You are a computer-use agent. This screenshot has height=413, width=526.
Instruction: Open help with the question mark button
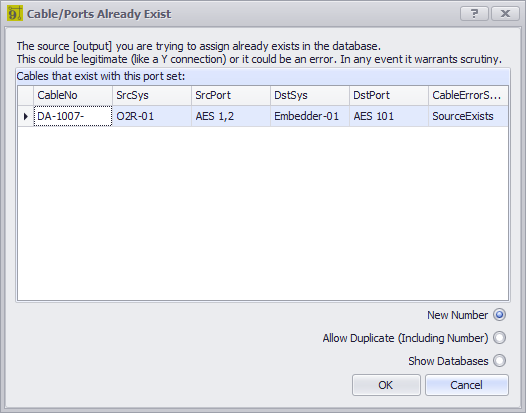point(474,14)
